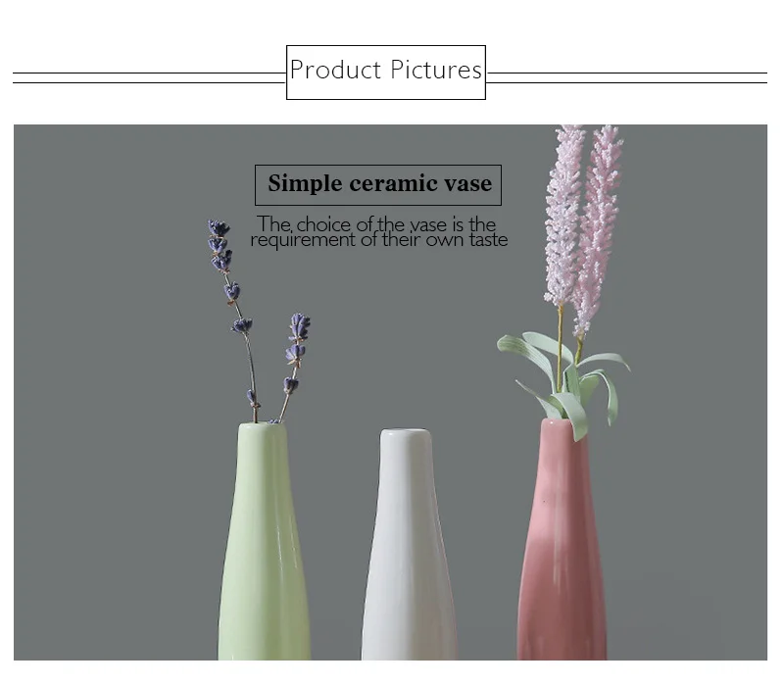Screen dimensions: 784x686
Task: Click the short lavender sprig
Action: click(294, 367)
